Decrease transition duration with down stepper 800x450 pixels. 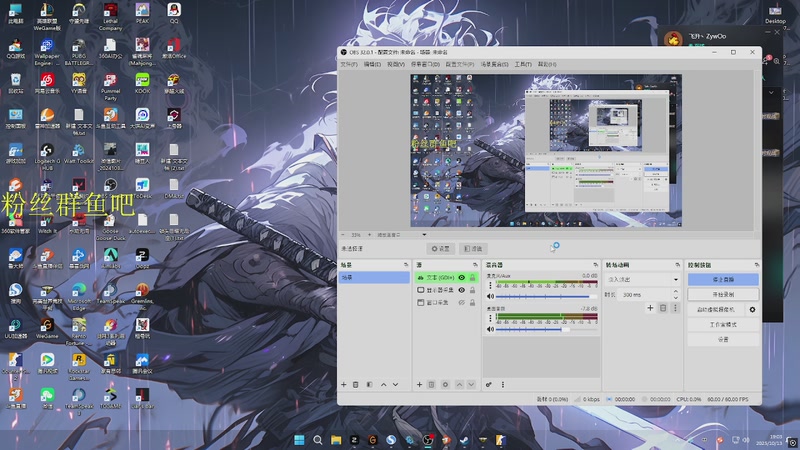pos(676,297)
